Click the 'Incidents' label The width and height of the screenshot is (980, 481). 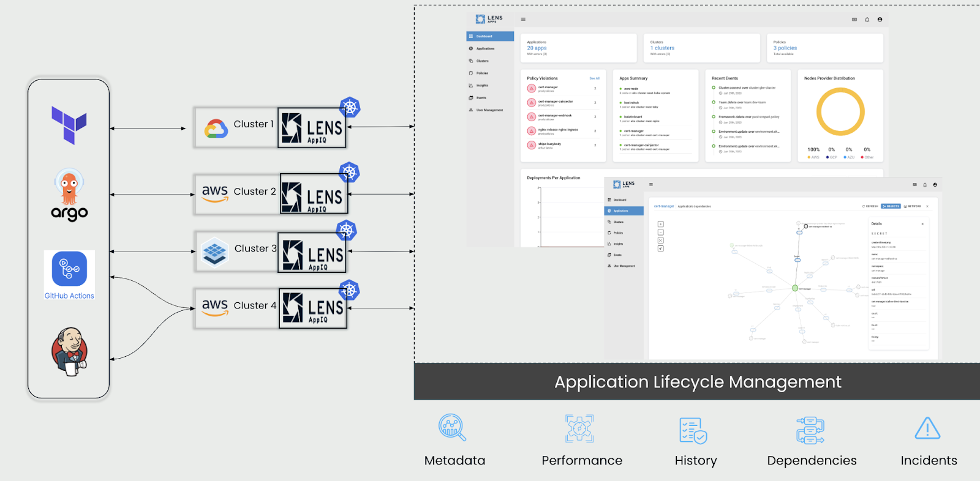[x=929, y=461]
